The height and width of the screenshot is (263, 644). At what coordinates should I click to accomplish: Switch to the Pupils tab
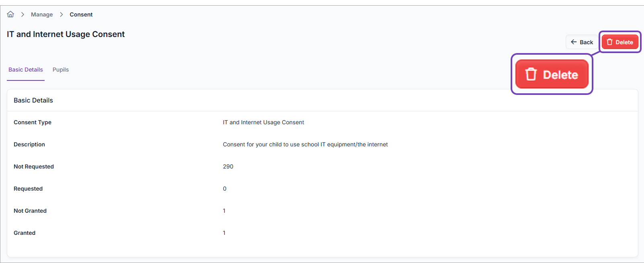coord(61,70)
